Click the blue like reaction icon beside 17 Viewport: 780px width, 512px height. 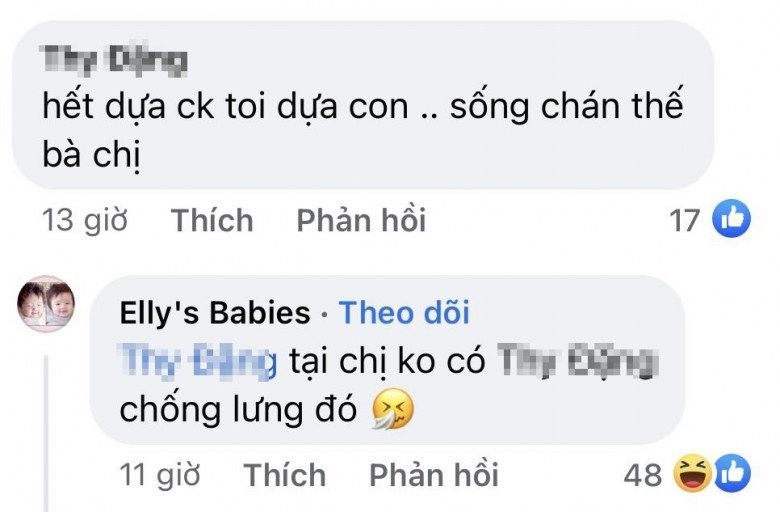730,219
